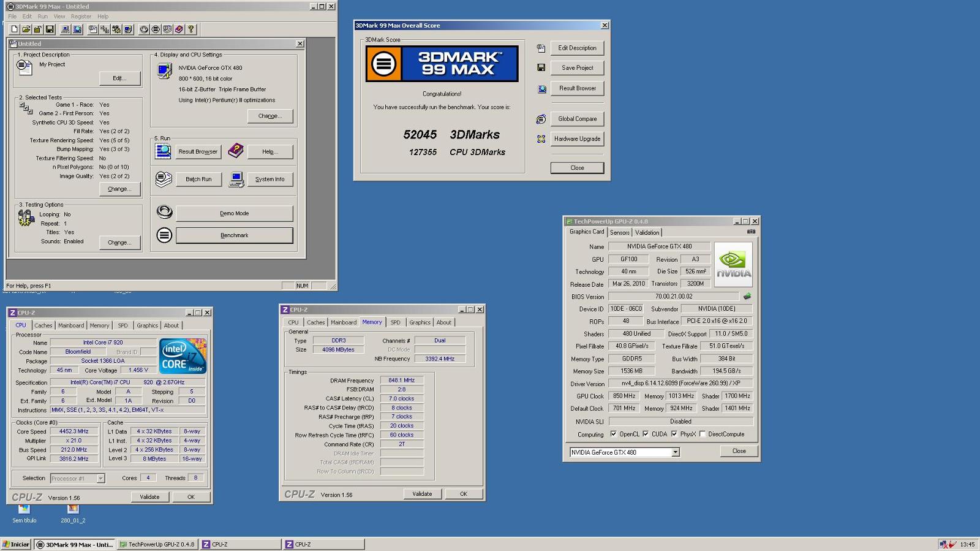Click the Hardware Upgrade button
Image resolution: width=980 pixels, height=551 pixels.
577,139
